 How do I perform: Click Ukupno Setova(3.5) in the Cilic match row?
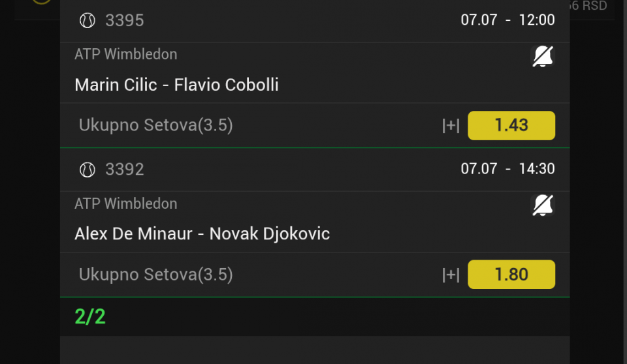pyautogui.click(x=155, y=125)
